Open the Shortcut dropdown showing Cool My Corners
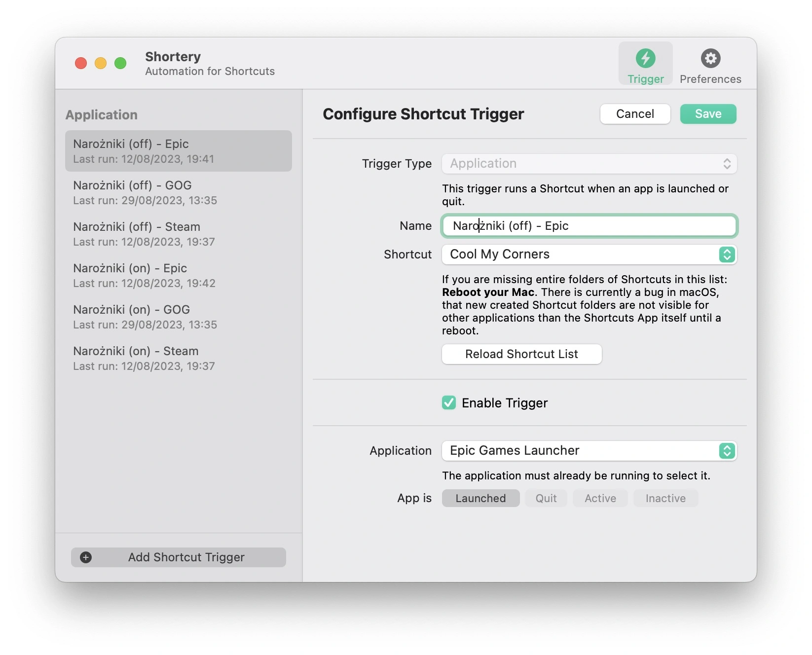The image size is (812, 655). (x=590, y=255)
